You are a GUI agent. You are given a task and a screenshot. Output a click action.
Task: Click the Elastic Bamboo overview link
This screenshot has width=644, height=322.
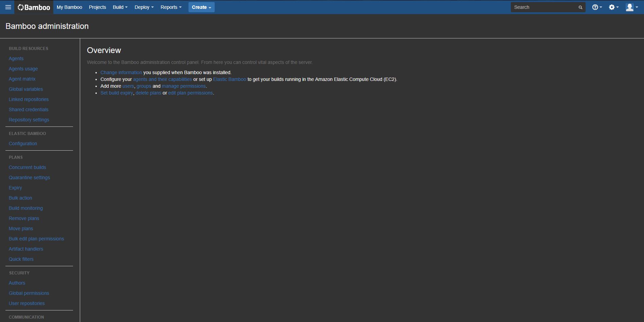click(x=230, y=79)
